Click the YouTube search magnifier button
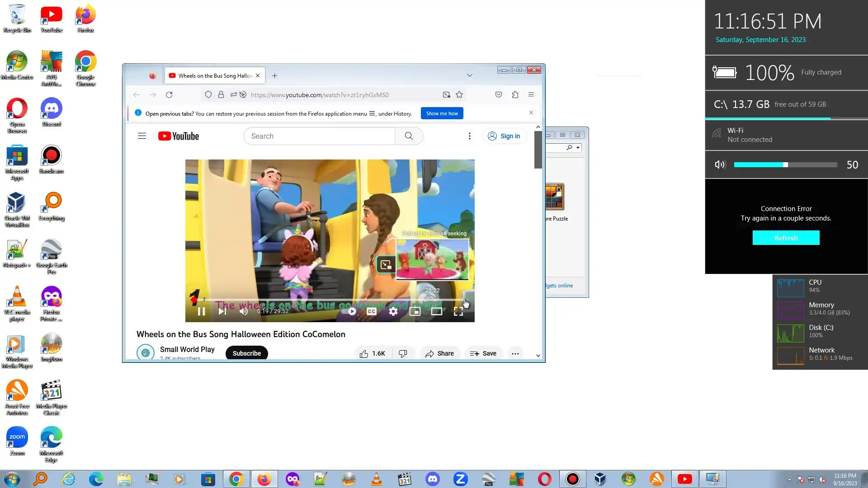Image resolution: width=868 pixels, height=488 pixels. point(409,136)
